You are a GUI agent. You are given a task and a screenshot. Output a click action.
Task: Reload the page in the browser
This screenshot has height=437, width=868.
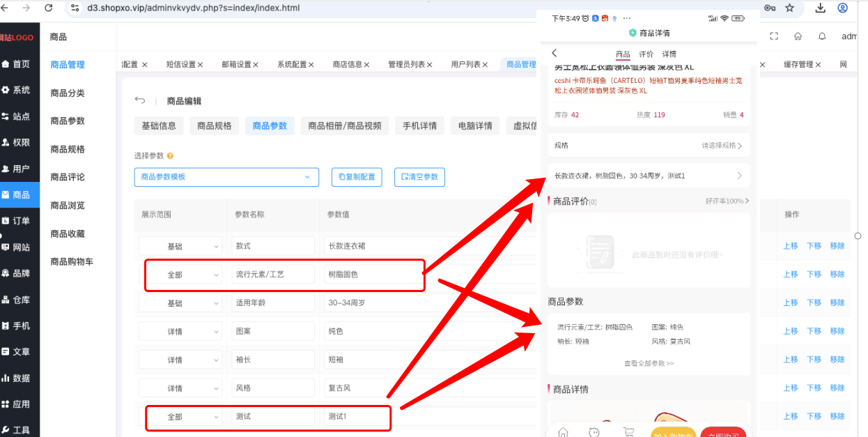point(48,8)
